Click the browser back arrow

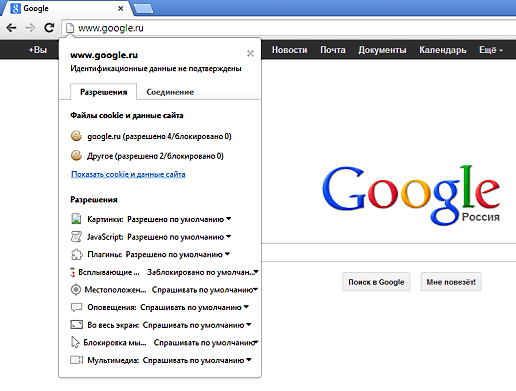(x=11, y=28)
